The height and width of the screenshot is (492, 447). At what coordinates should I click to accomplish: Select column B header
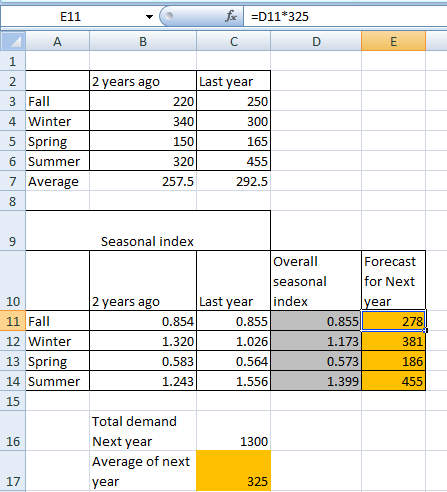click(x=143, y=41)
